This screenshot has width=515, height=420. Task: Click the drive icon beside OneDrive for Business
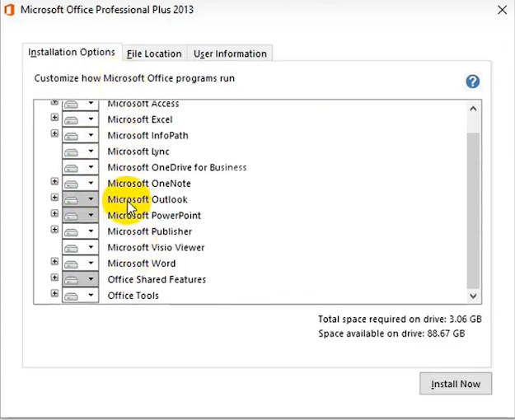73,167
